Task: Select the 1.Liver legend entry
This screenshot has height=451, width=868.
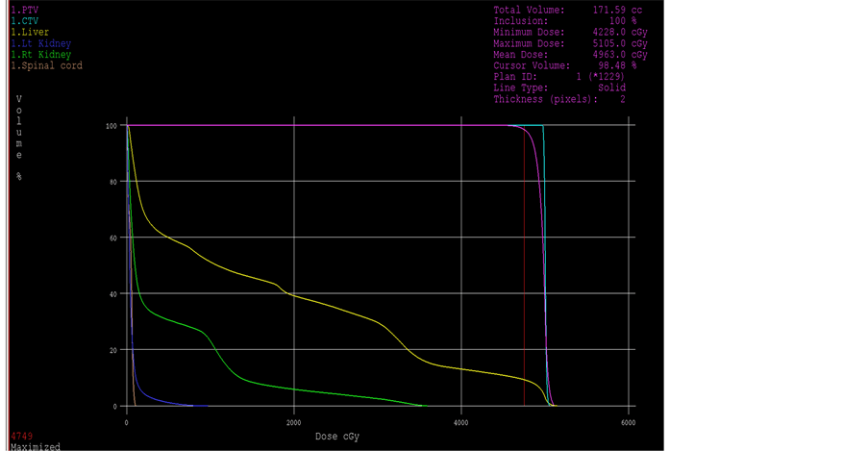Action: click(x=30, y=32)
